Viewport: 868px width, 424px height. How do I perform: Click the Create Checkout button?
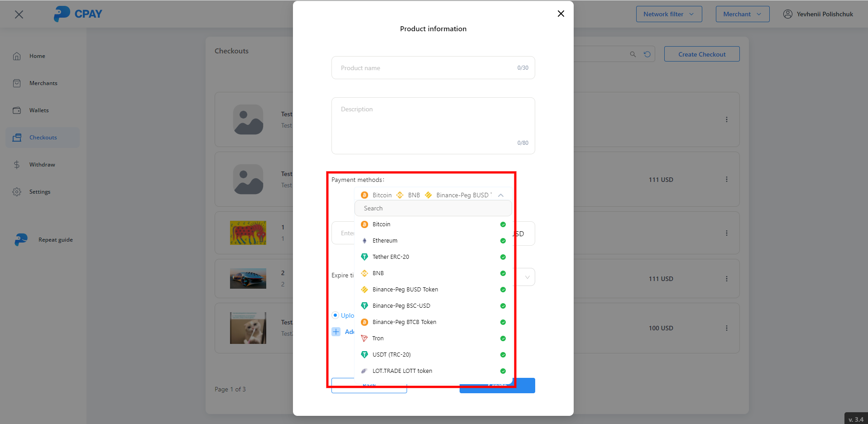701,54
